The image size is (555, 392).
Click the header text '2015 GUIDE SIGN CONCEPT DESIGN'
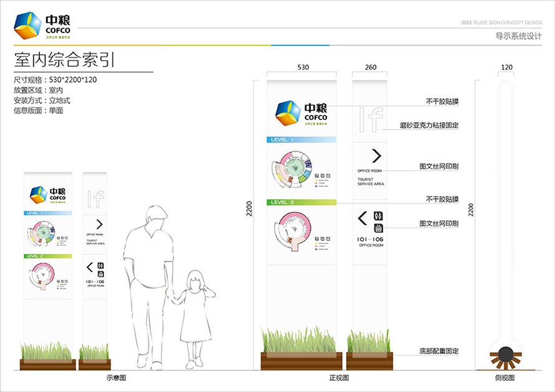501,22
